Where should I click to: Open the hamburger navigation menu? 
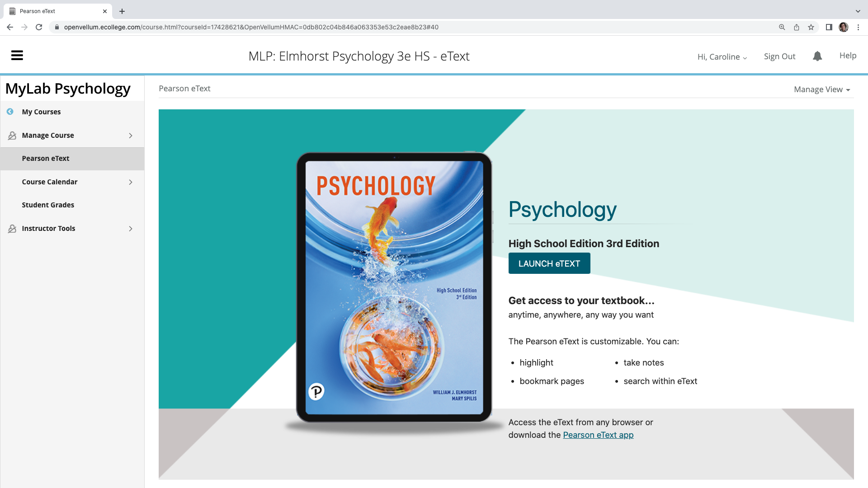[x=17, y=56]
